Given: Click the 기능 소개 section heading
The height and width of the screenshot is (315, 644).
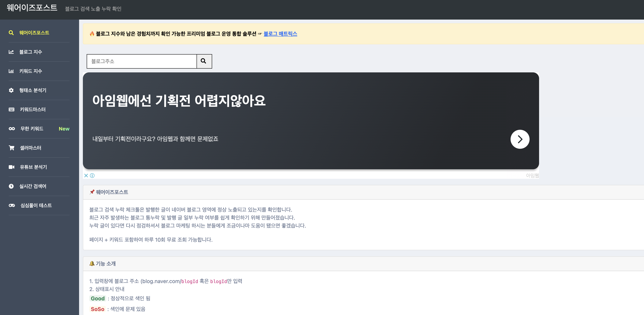Looking at the screenshot, I should 105,264.
